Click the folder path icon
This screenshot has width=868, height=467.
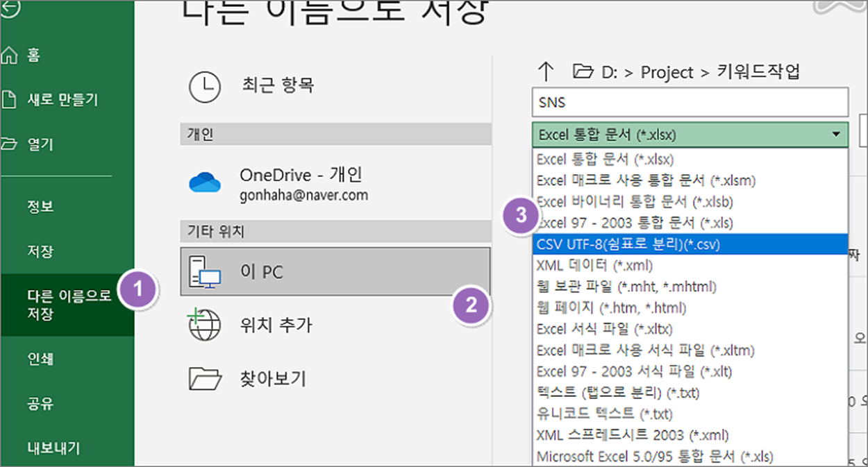tap(583, 71)
